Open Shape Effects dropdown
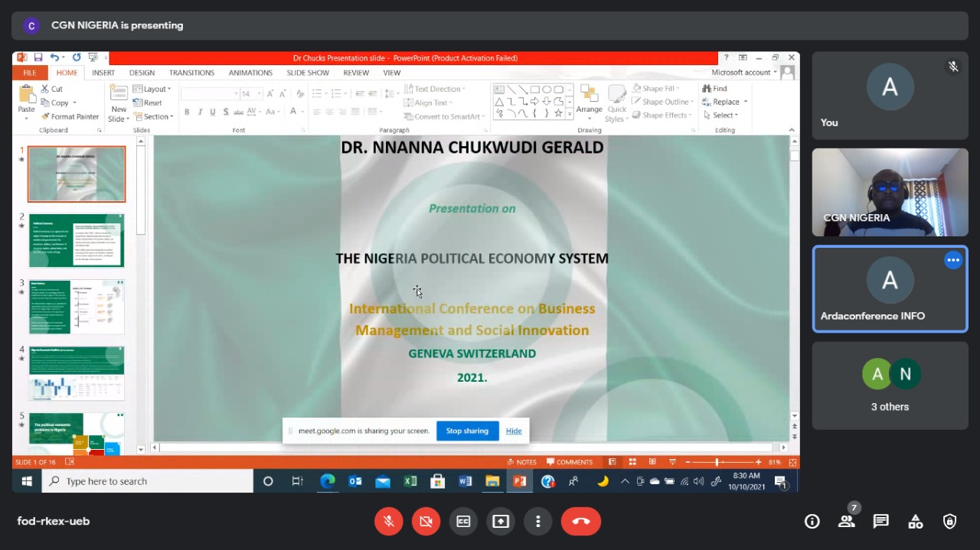Viewport: 980px width, 550px height. [x=664, y=115]
